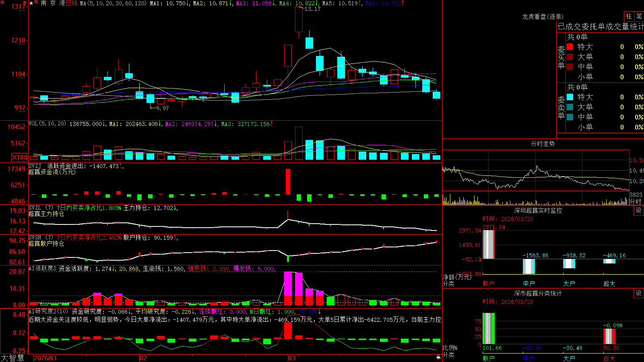Click the 13.17 high price label
The height and width of the screenshot is (362, 644).
click(312, 9)
